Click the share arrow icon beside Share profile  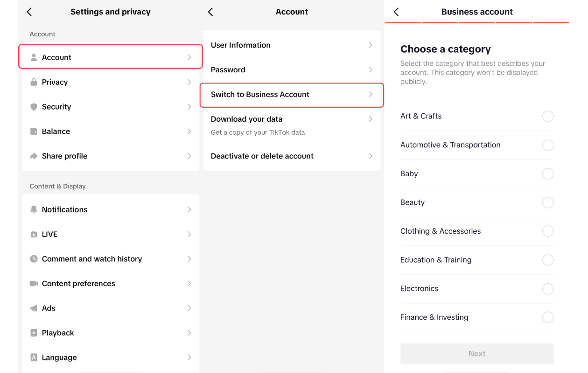(x=34, y=156)
